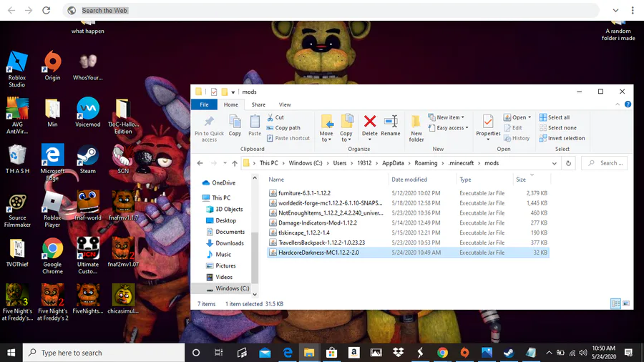The width and height of the screenshot is (644, 362).
Task: Go back in Explorer navigation
Action: tap(200, 163)
